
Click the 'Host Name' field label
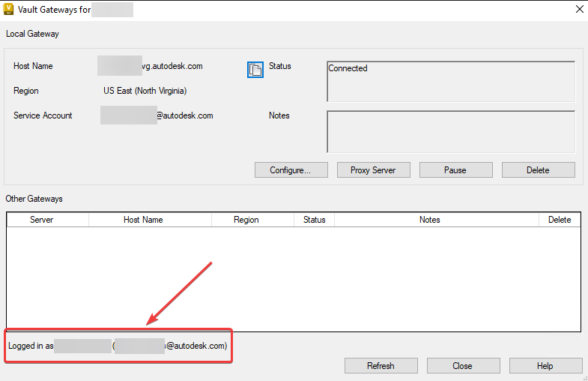pyautogui.click(x=33, y=66)
